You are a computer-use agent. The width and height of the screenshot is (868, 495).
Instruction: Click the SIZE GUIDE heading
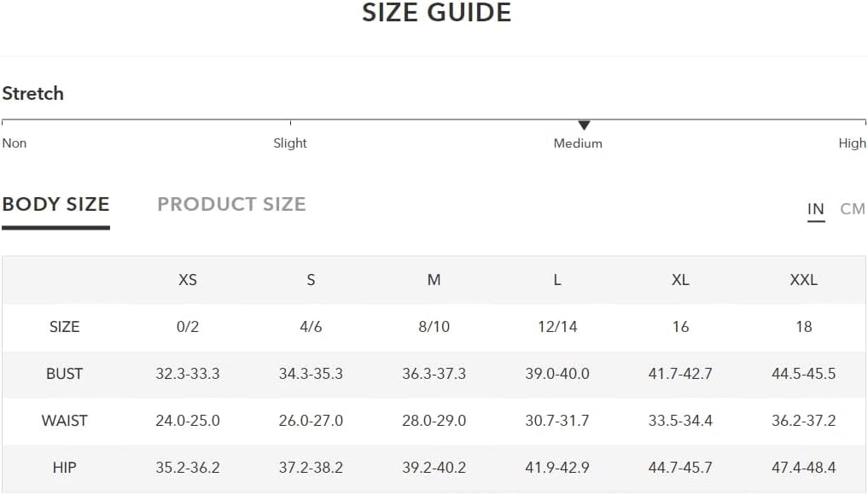click(x=436, y=13)
